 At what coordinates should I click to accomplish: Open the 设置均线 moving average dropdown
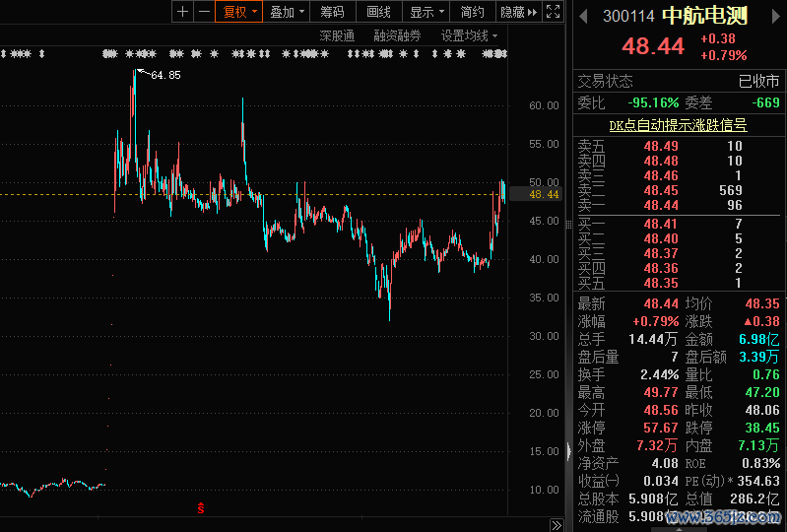[469, 35]
